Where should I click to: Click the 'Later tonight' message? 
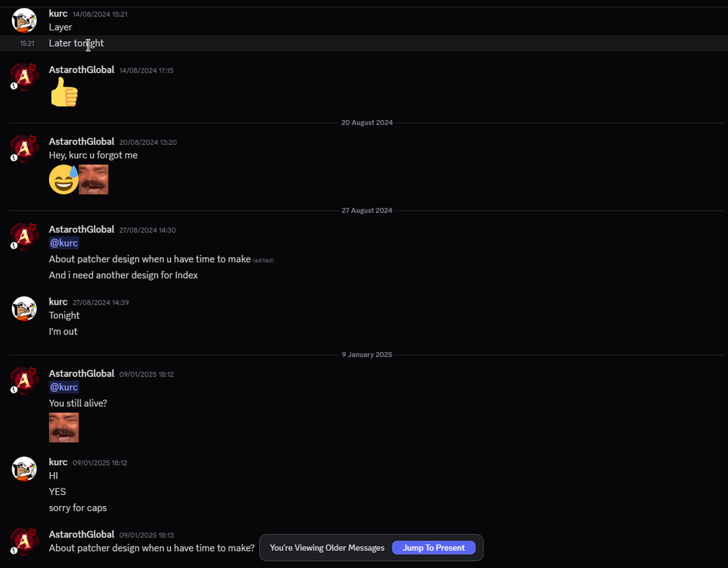[76, 43]
